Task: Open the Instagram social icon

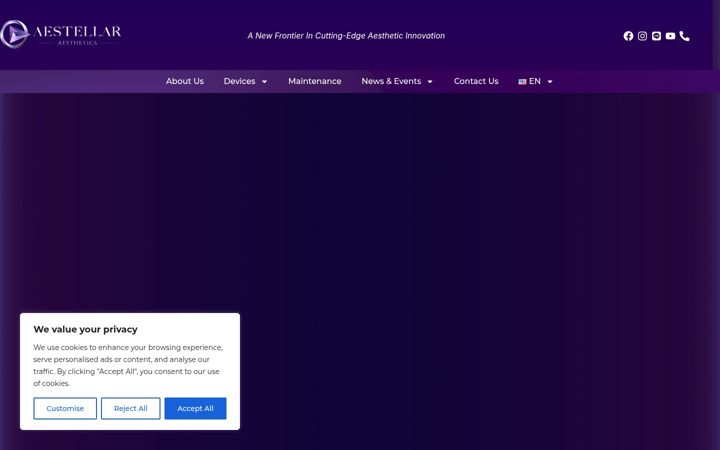Action: 642,36
